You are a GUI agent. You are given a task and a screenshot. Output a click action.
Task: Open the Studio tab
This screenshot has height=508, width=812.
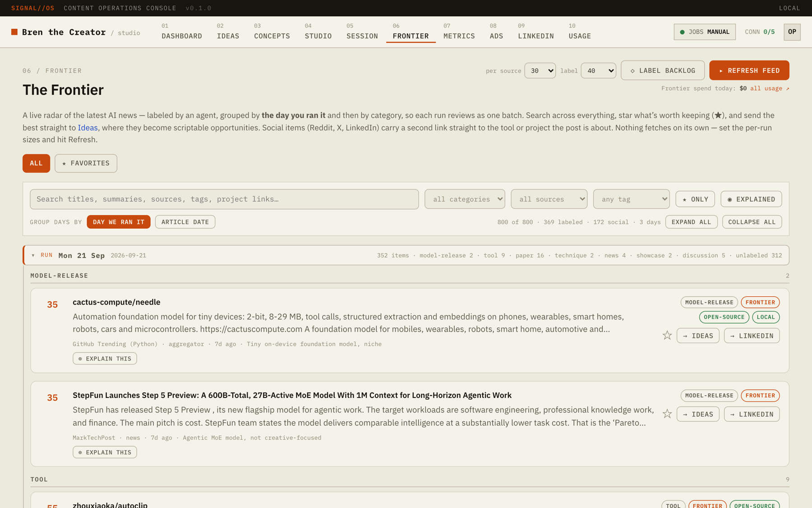[318, 32]
